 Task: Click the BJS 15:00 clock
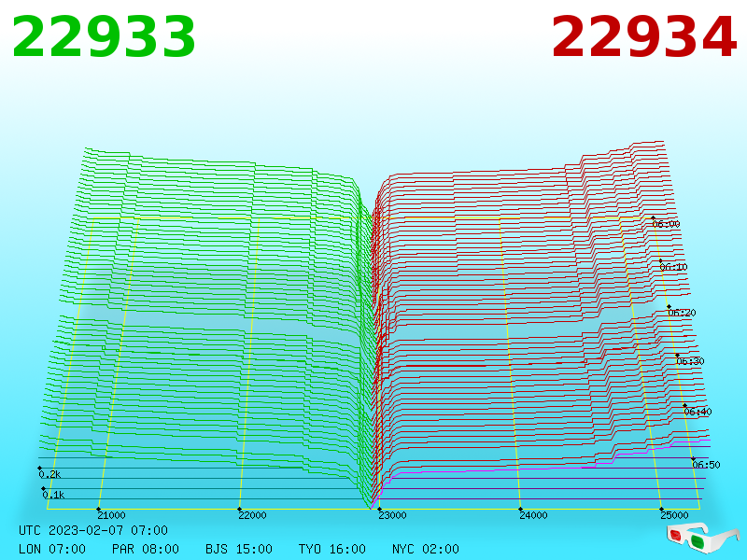click(239, 549)
